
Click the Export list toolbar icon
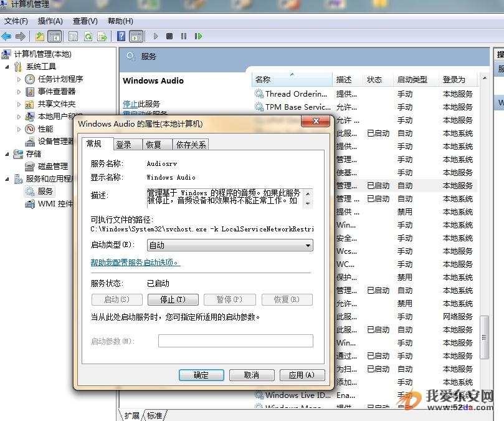point(102,36)
